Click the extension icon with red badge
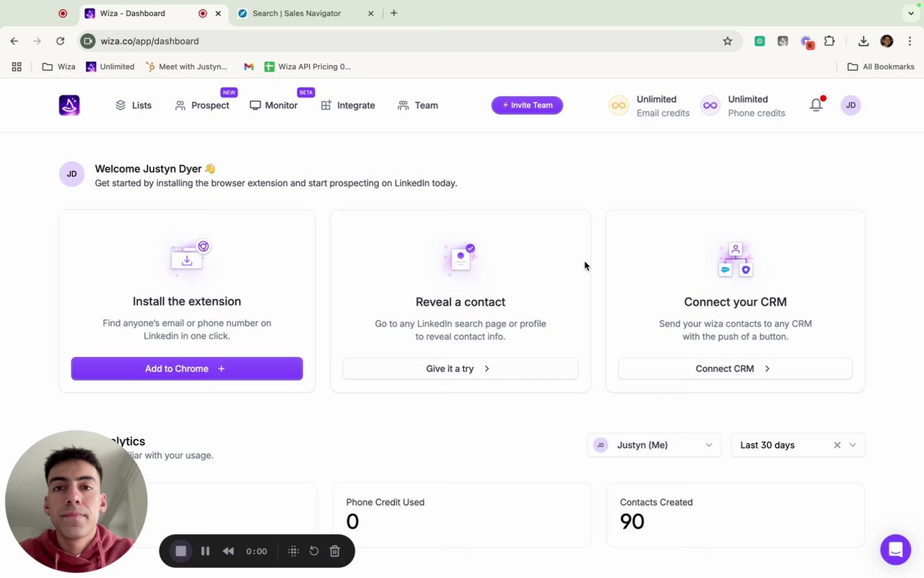 tap(807, 42)
